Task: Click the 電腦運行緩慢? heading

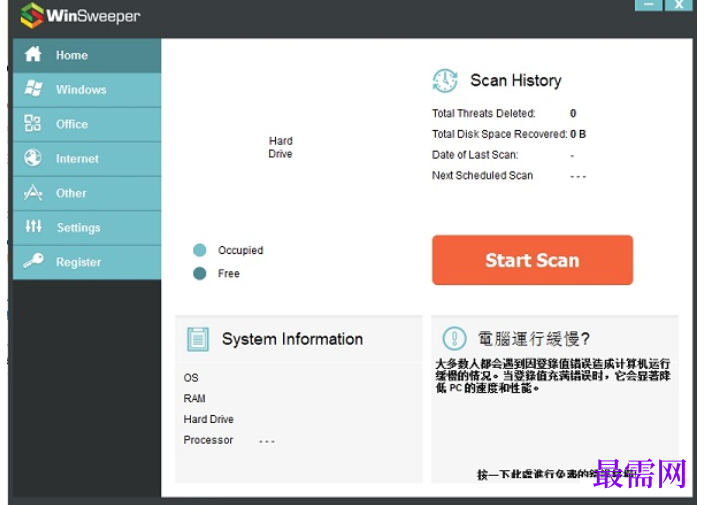Action: coord(533,339)
